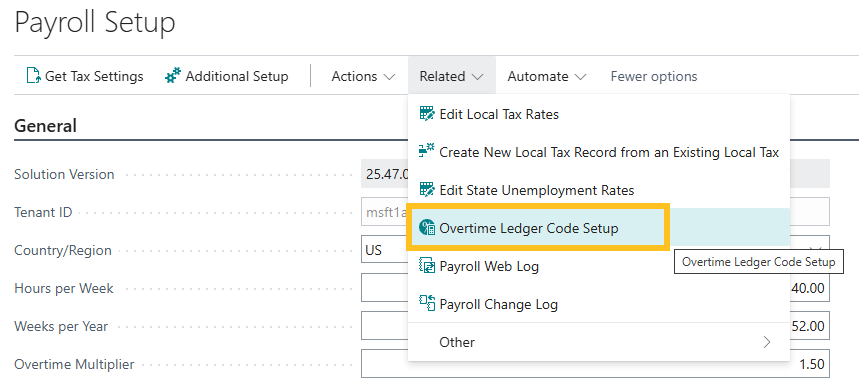
Task: Open Payroll Web Log entry
Action: coord(600,266)
